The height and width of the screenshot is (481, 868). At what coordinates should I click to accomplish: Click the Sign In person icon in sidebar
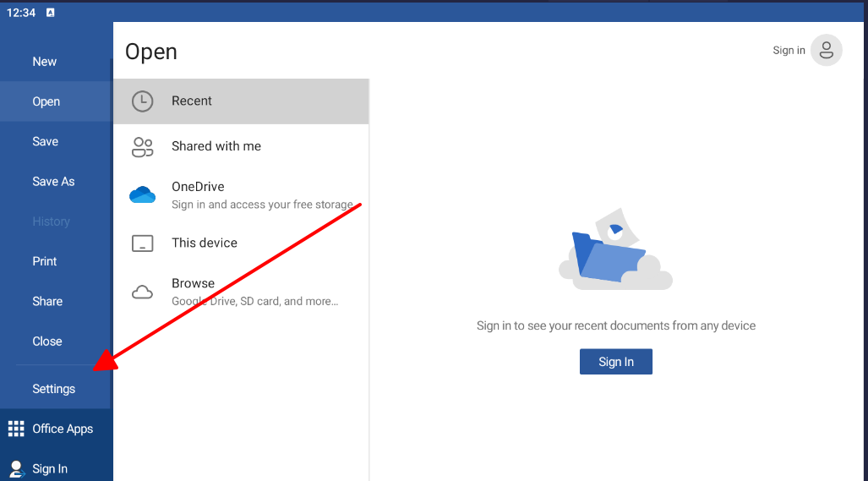tap(16, 469)
